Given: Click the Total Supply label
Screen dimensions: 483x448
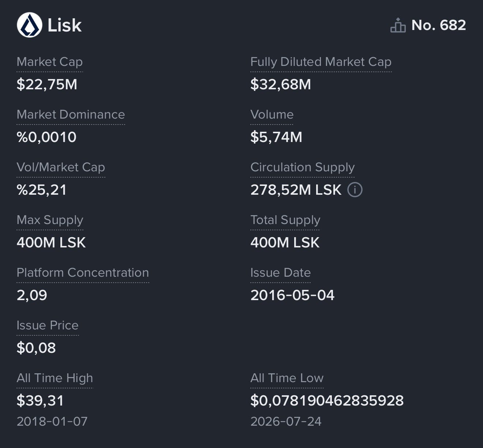Looking at the screenshot, I should coord(285,220).
